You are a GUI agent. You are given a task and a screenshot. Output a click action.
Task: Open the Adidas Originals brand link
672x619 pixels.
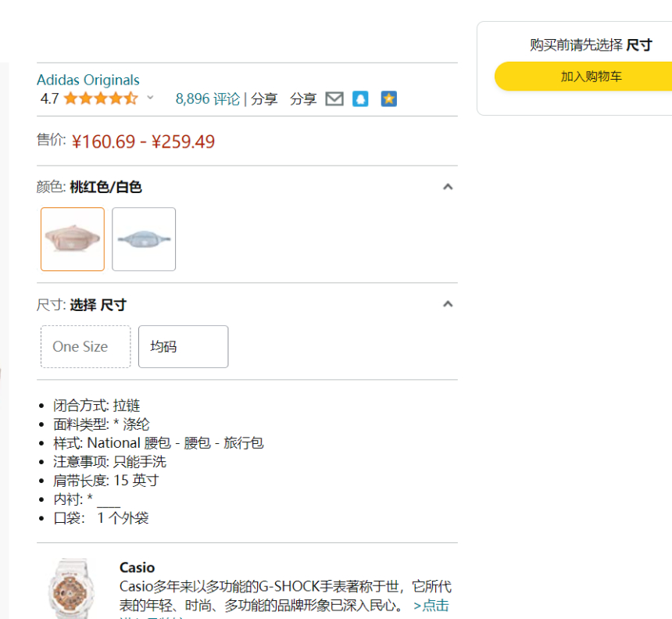tap(88, 80)
